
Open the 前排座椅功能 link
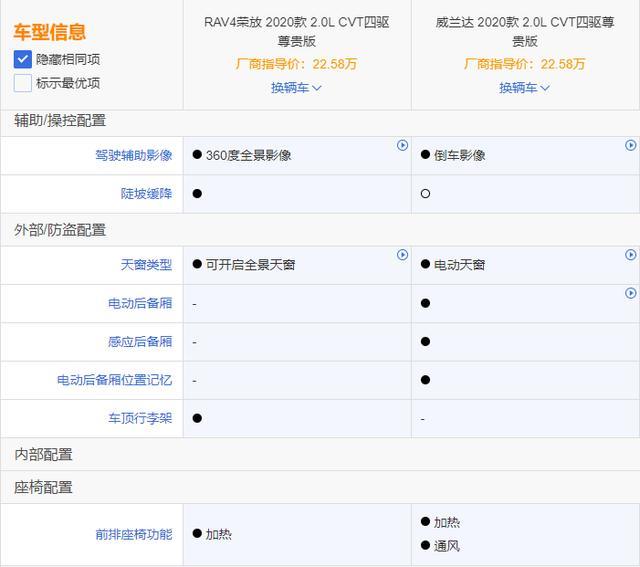point(134,534)
